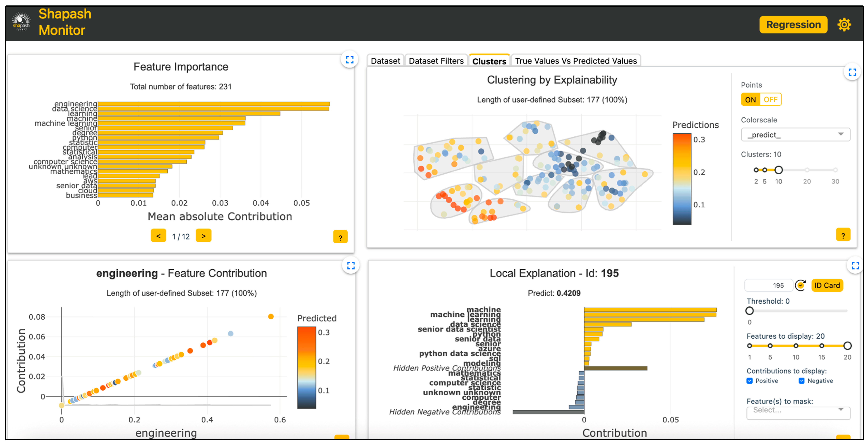Set Clusters slider to 20
The width and height of the screenshot is (868, 446).
807,170
